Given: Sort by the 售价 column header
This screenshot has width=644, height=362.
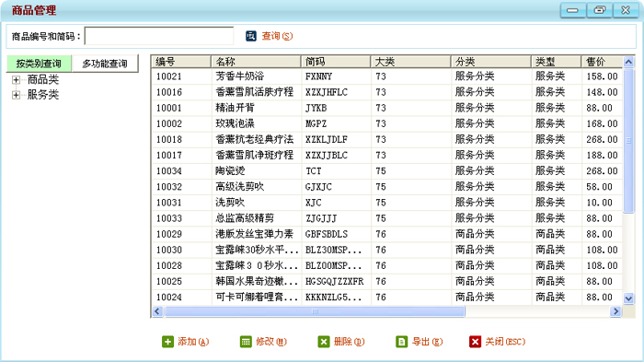Looking at the screenshot, I should click(x=602, y=62).
